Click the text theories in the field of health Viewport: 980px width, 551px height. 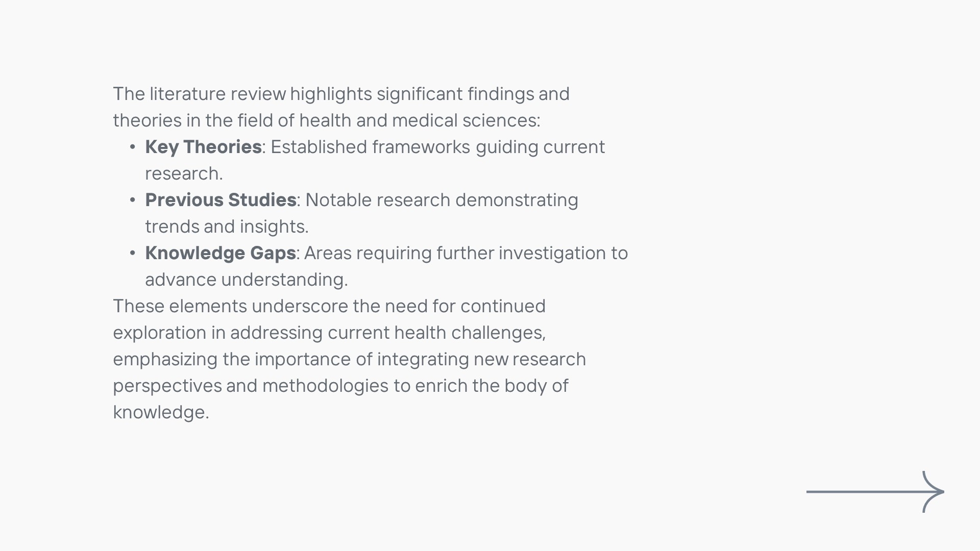(x=327, y=120)
